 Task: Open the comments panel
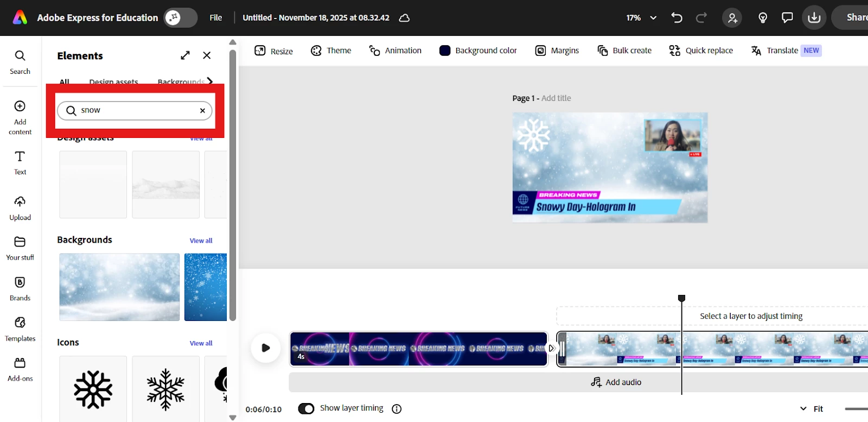[787, 18]
